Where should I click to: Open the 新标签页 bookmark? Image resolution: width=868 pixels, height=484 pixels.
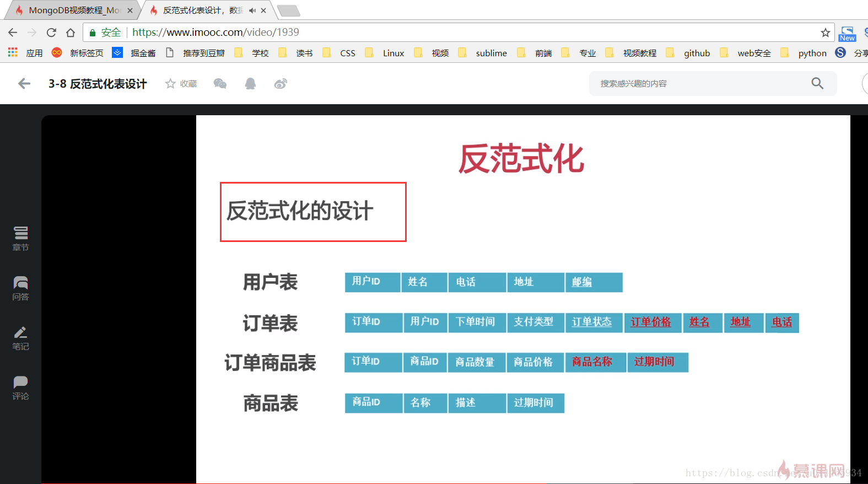(x=78, y=53)
